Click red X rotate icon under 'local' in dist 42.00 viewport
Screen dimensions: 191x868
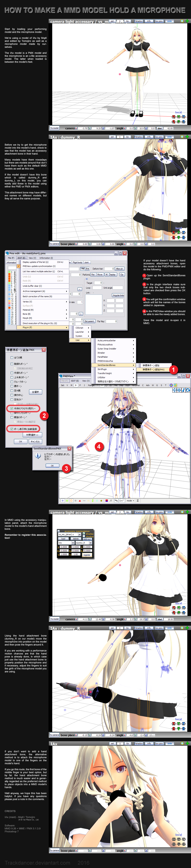tap(174, 117)
